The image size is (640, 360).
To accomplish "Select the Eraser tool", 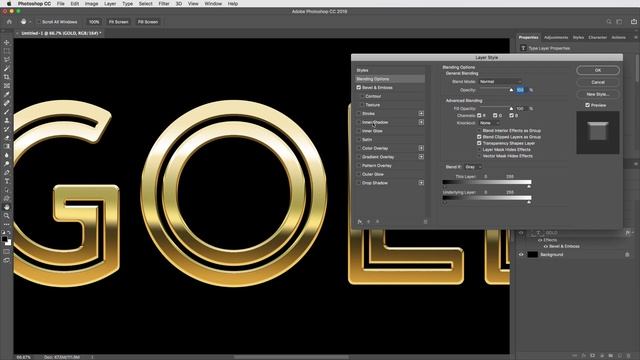I will [7, 138].
